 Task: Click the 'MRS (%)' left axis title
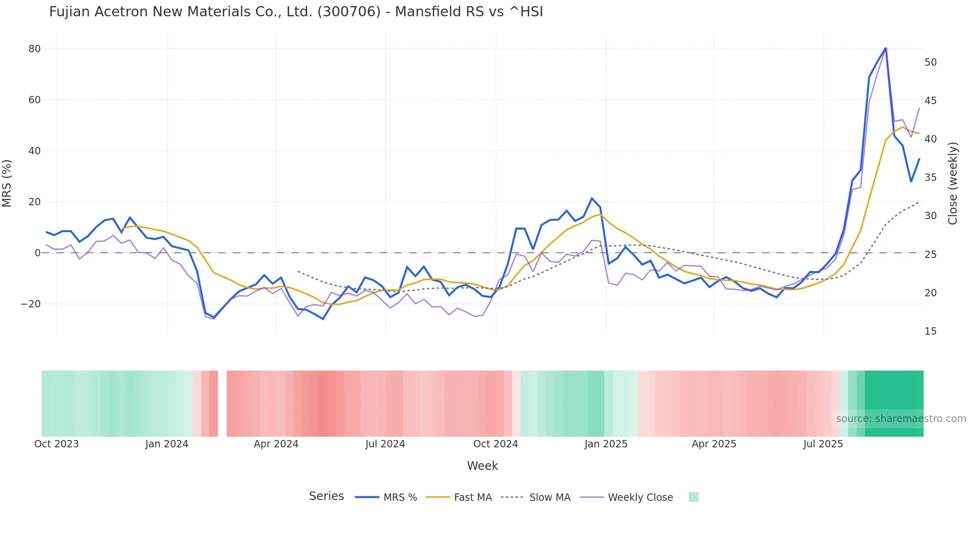tap(7, 183)
